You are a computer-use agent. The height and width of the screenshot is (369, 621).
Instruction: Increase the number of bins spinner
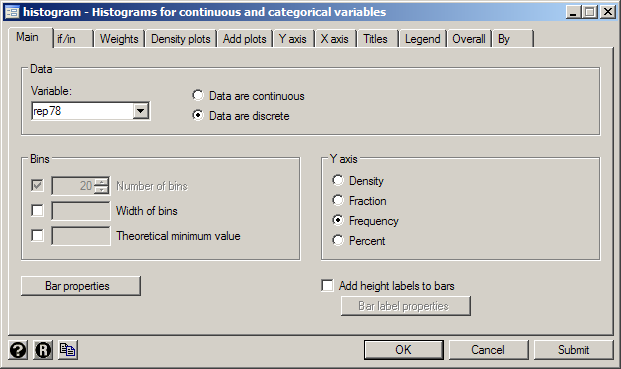[102, 181]
